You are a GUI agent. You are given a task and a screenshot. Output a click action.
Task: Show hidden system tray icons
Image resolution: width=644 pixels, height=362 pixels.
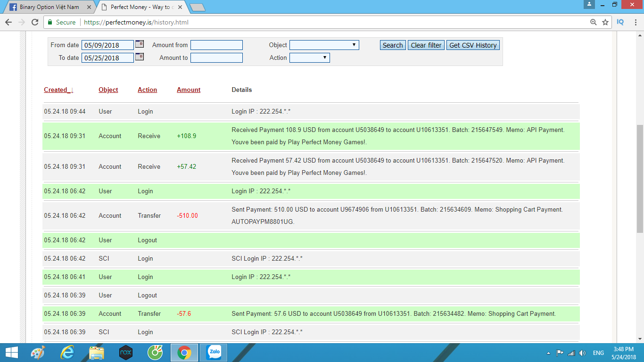(x=548, y=353)
